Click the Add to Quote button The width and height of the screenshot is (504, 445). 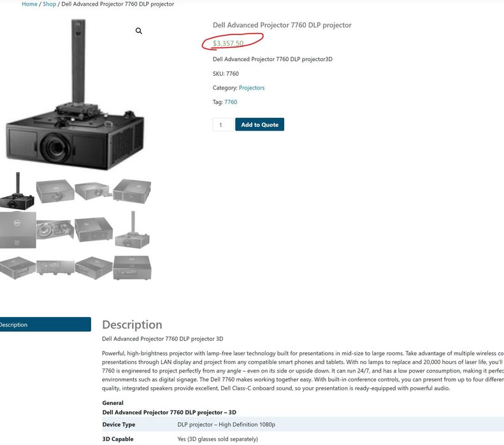[260, 125]
